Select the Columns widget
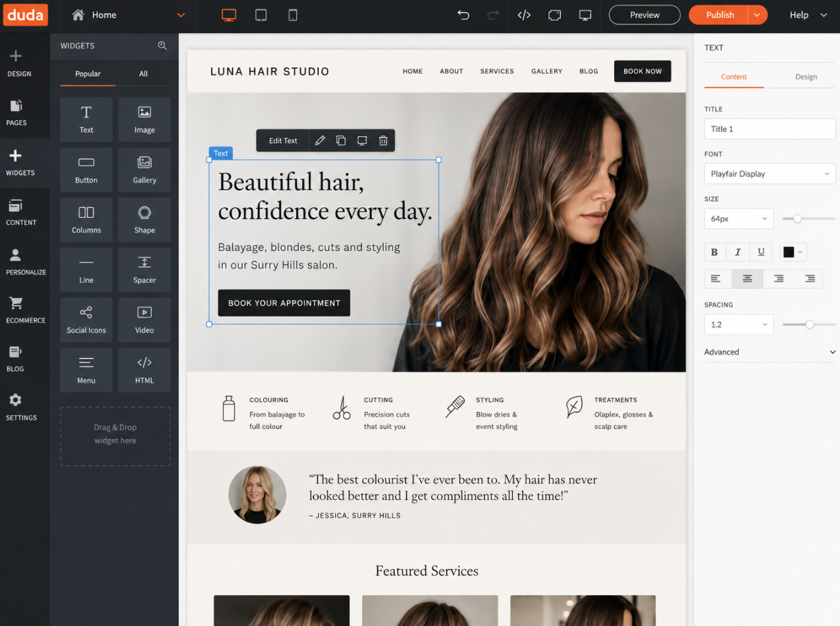840x626 pixels. [86, 219]
